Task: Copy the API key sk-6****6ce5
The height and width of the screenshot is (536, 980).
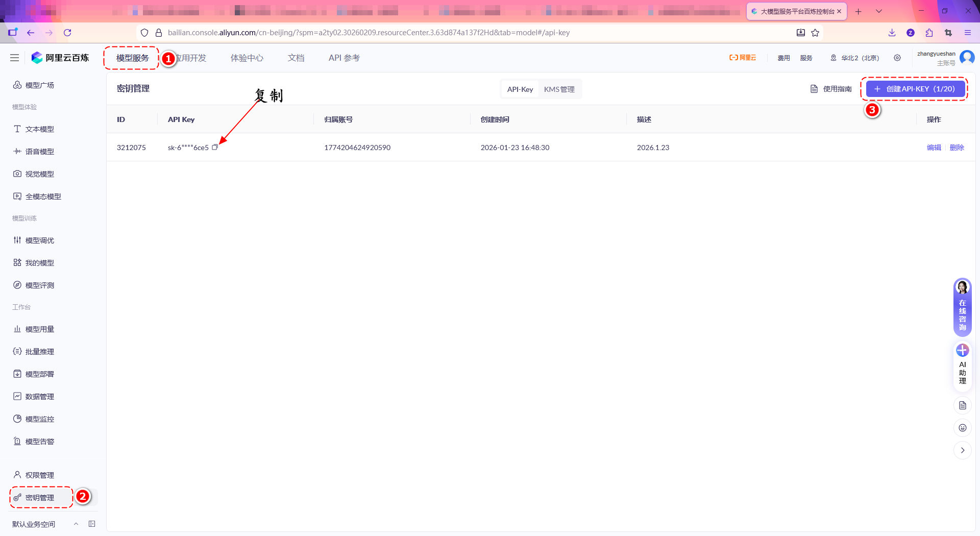Action: [x=215, y=148]
